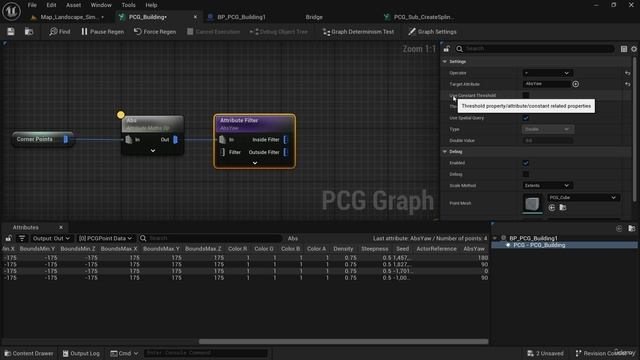Open the File menu
This screenshot has height=360, width=640.
32,5
